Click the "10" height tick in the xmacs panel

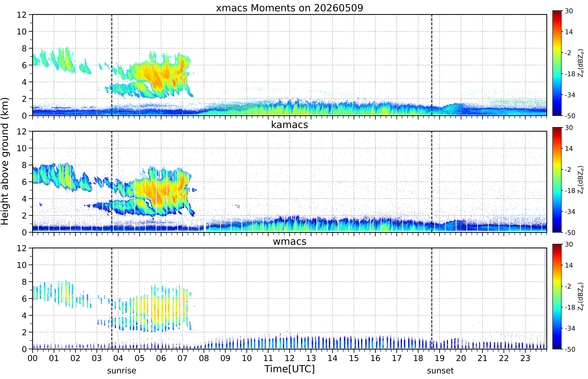pos(22,32)
